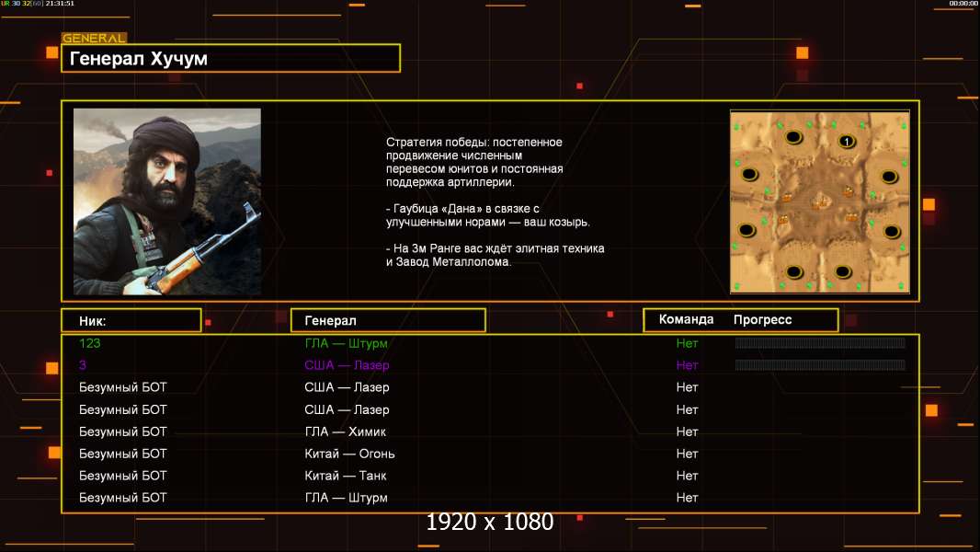The width and height of the screenshot is (980, 552).
Task: Click the tip mentioning Завод Металлолома
Action: pos(495,255)
